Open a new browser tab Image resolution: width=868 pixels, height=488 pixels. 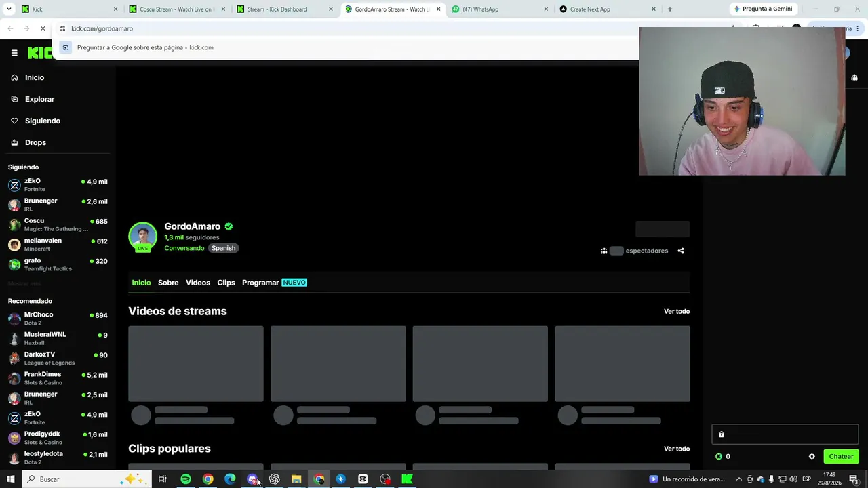pyautogui.click(x=670, y=9)
